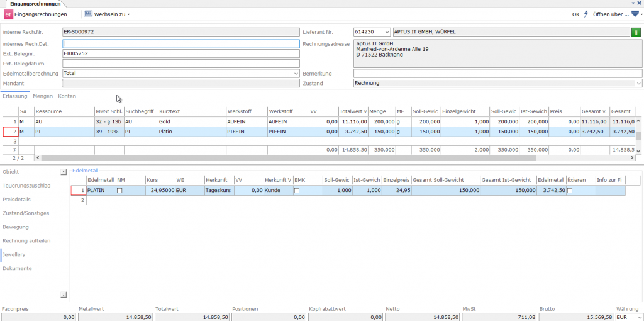The width and height of the screenshot is (644, 321).
Task: Expand the small arrow beside the funnel icon
Action: point(641,14)
